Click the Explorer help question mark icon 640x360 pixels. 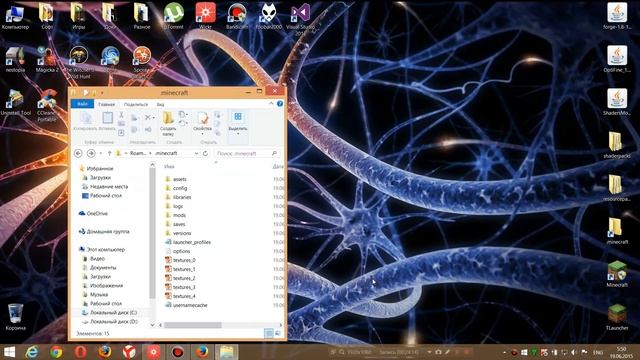[280, 104]
